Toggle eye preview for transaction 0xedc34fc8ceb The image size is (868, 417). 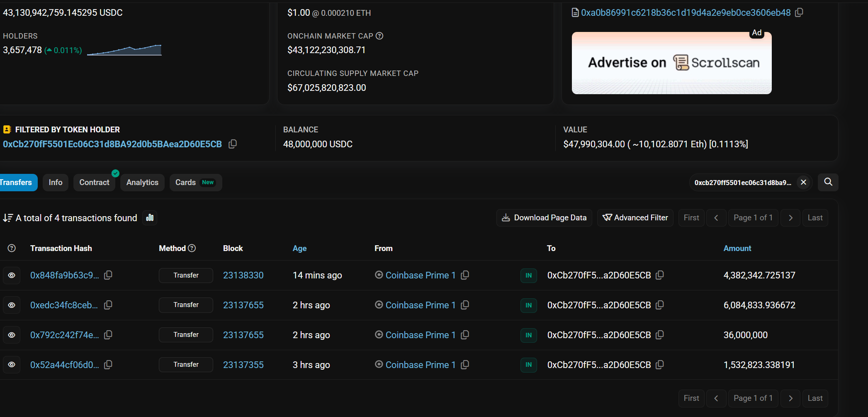pyautogui.click(x=12, y=305)
